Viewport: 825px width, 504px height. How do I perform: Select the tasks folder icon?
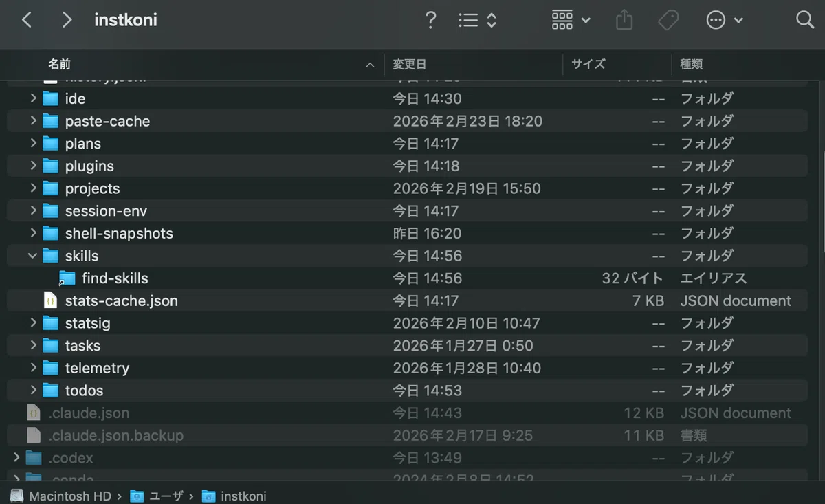coord(50,345)
